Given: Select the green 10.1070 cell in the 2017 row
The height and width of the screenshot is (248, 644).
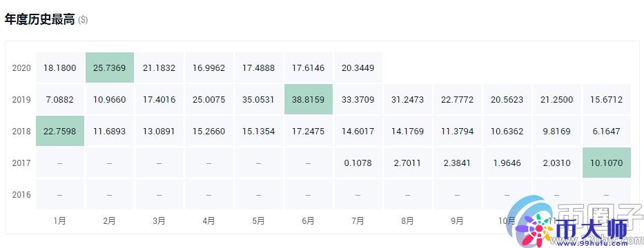Looking at the screenshot, I should tap(607, 163).
